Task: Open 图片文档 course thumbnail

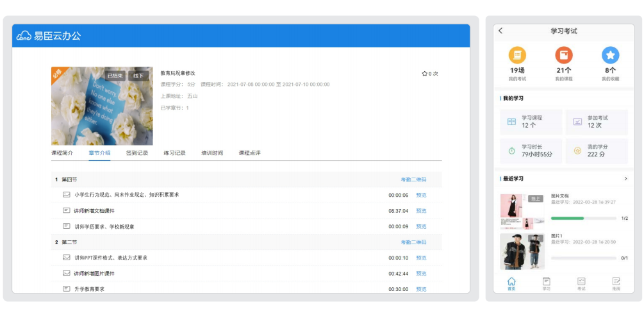Action: click(522, 212)
